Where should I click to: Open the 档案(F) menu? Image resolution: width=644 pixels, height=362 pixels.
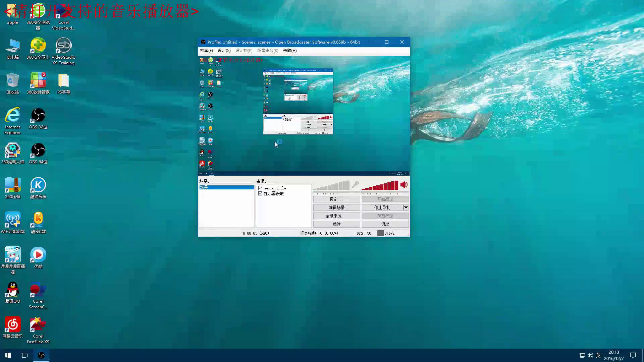(x=206, y=51)
